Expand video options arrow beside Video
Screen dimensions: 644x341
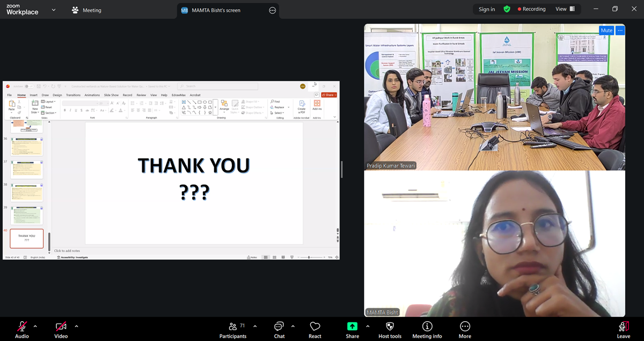76,326
